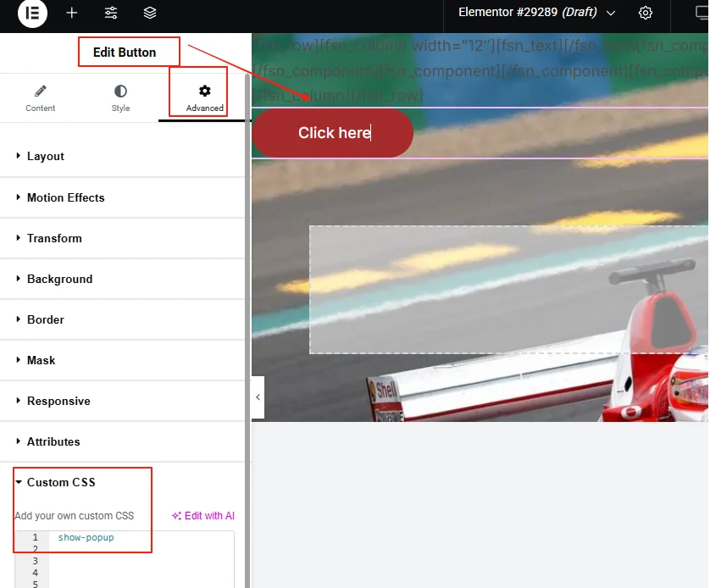This screenshot has width=710, height=588.
Task: Open the structure layers icon
Action: tap(150, 13)
